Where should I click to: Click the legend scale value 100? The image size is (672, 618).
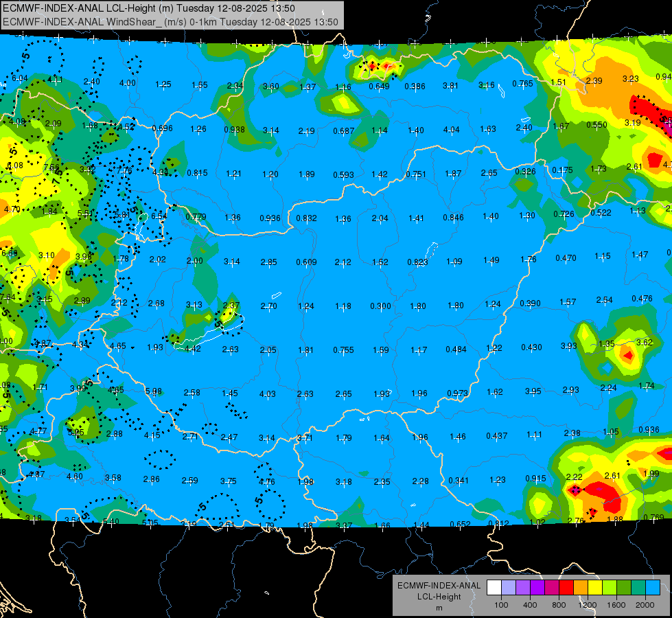[501, 605]
